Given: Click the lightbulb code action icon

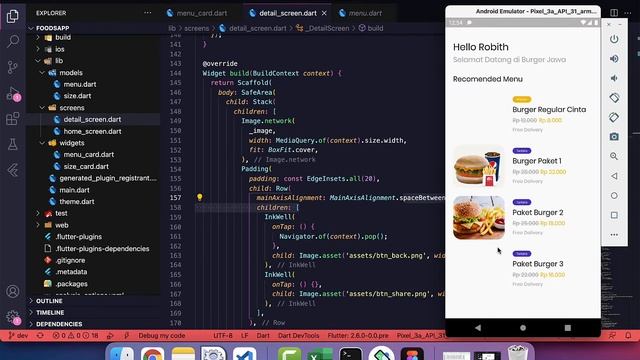Looking at the screenshot, I should pos(200,198).
